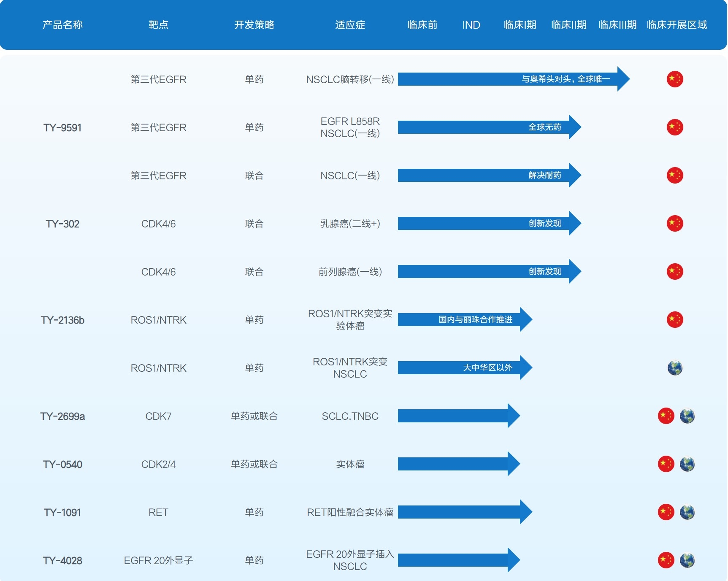
Task: Click the arrow labeled 大中华区以外
Action: (465, 368)
